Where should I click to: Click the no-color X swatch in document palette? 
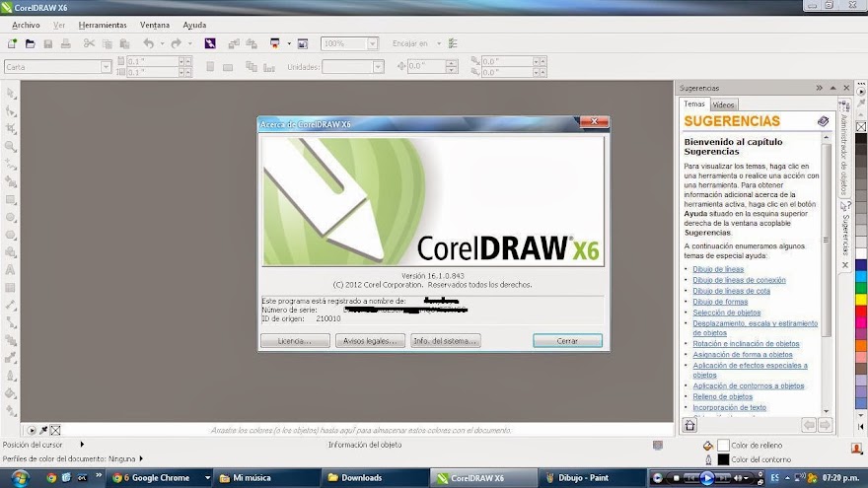coord(55,430)
